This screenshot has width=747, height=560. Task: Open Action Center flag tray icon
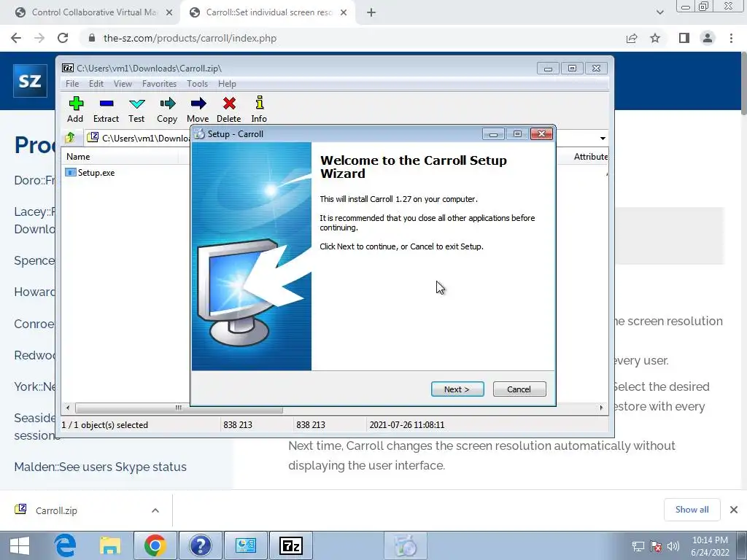click(x=656, y=546)
